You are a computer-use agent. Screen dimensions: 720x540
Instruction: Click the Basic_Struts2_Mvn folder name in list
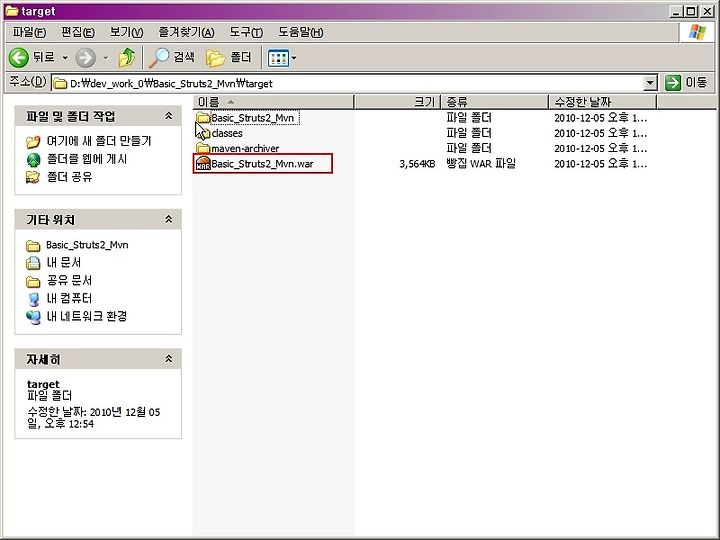point(253,118)
